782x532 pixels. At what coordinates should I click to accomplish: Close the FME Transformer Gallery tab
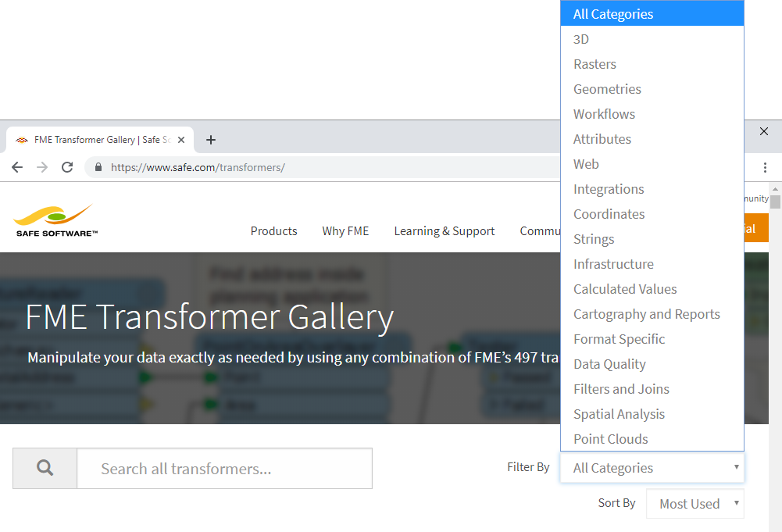[181, 140]
